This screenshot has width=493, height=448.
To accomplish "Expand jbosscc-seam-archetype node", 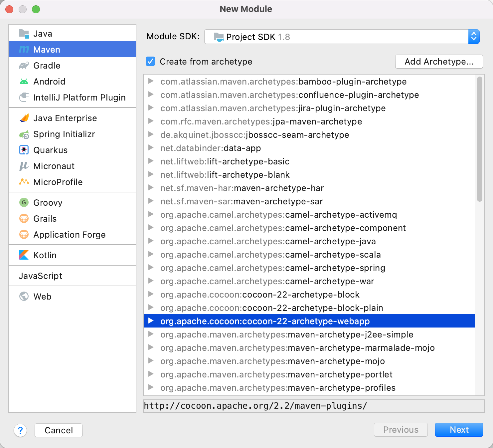I will click(151, 134).
